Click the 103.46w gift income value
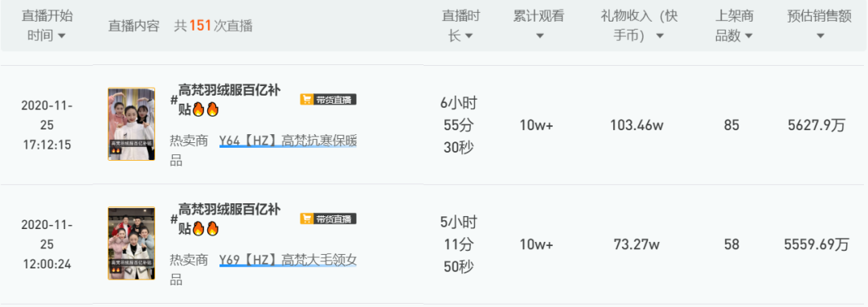The image size is (868, 307). [x=637, y=125]
